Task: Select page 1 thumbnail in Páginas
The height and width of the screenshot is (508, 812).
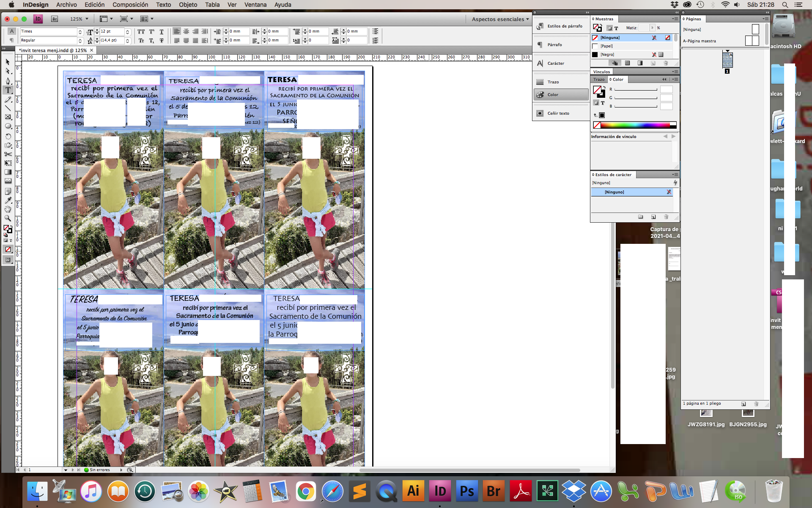Action: tap(727, 60)
